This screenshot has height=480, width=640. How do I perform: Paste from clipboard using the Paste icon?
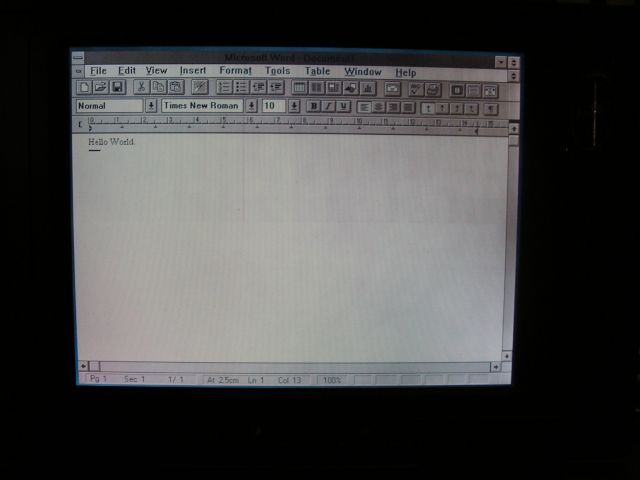click(x=176, y=87)
